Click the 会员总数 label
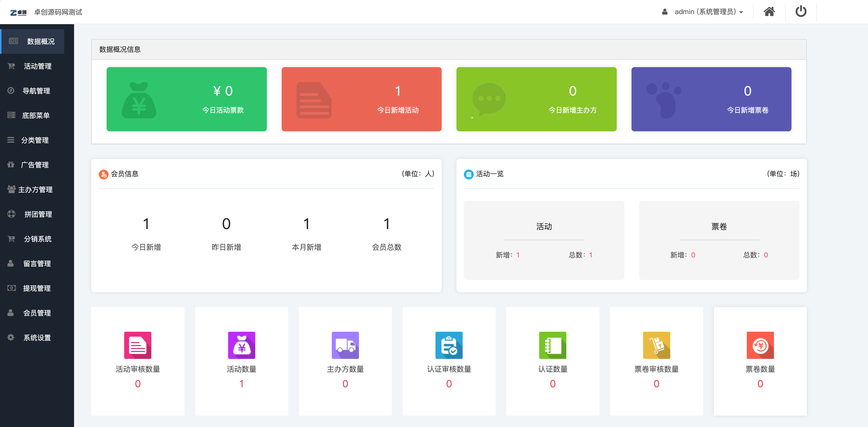Viewport: 868px width, 427px height. (x=387, y=247)
